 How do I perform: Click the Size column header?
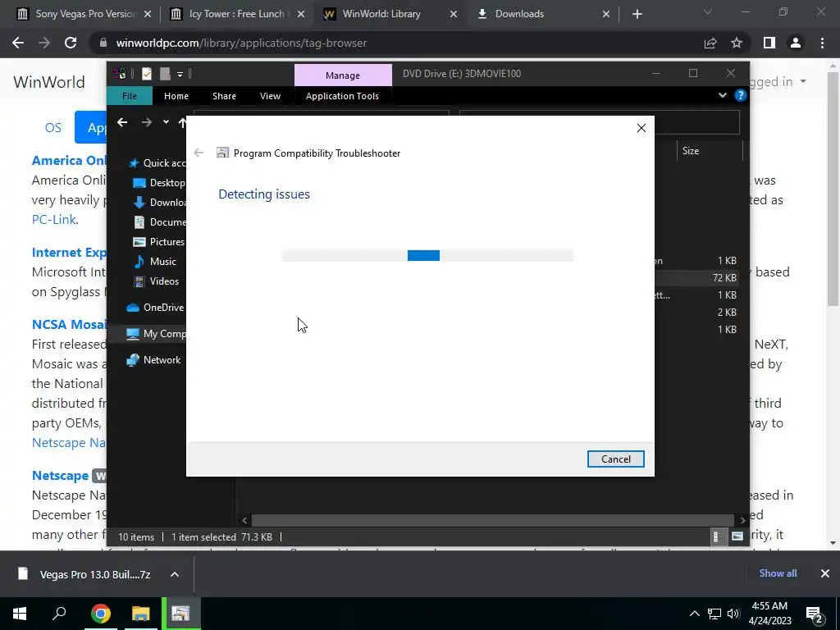pos(710,151)
